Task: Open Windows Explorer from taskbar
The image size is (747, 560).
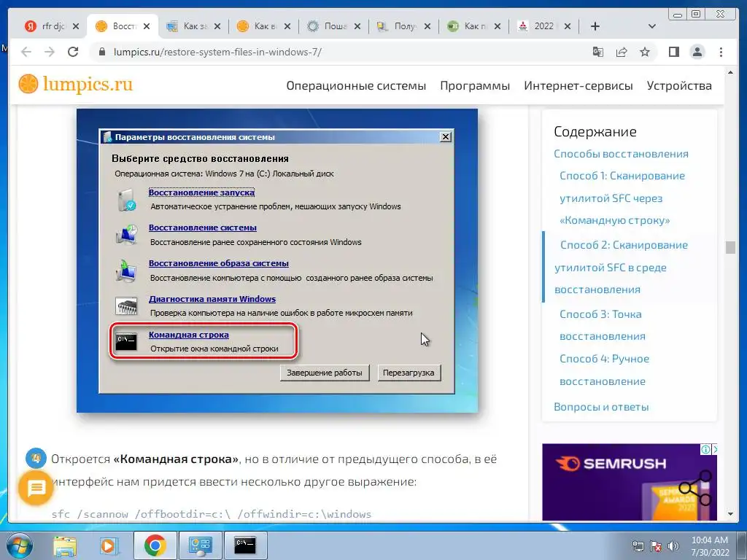Action: (64, 545)
